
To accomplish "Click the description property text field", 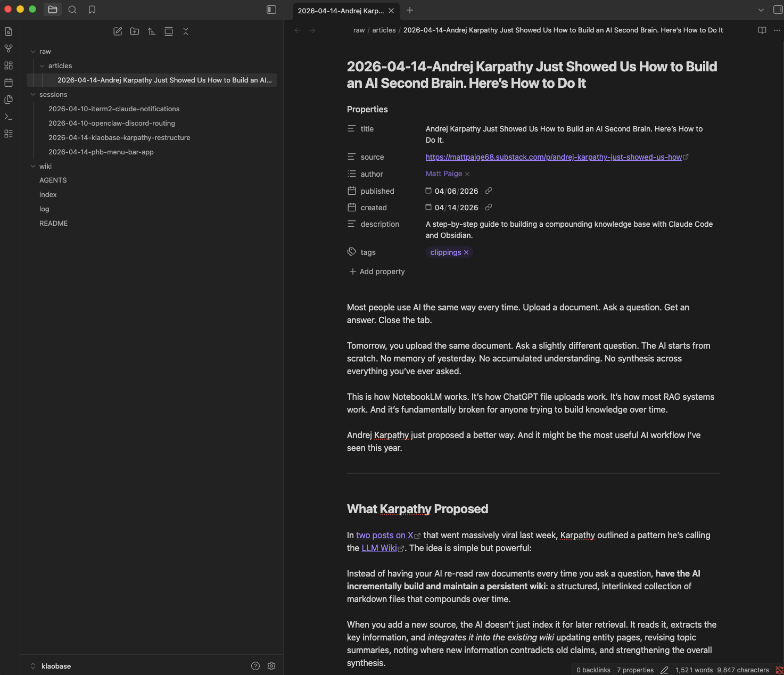I will [569, 229].
